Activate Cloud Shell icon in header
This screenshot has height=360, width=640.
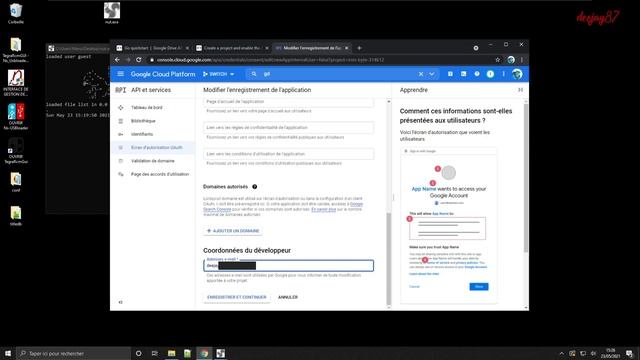464,74
